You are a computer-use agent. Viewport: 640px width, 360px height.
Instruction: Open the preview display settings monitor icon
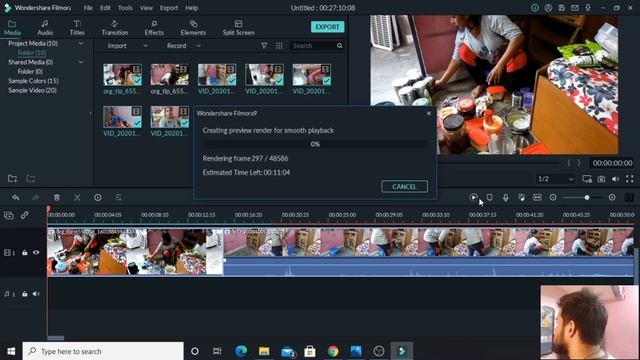[x=587, y=179]
